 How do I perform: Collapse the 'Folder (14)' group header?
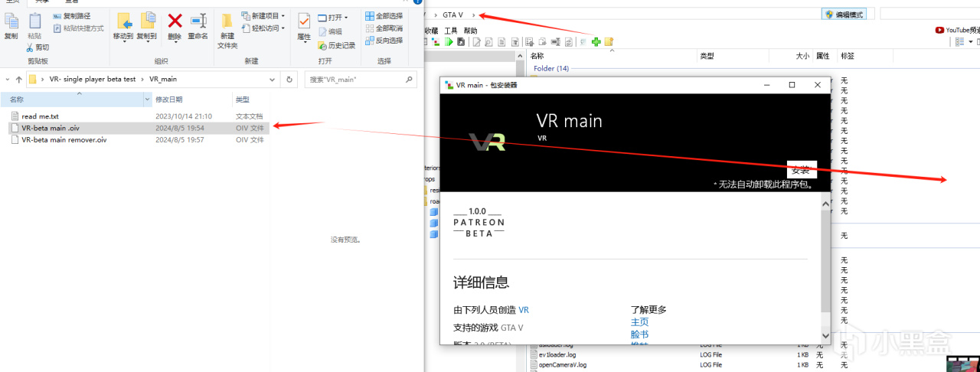(551, 68)
